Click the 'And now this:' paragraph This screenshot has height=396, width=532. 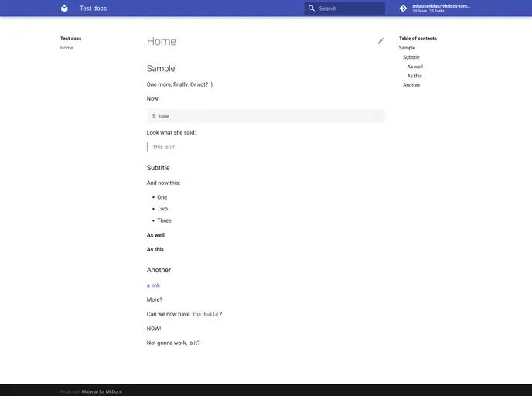[163, 183]
